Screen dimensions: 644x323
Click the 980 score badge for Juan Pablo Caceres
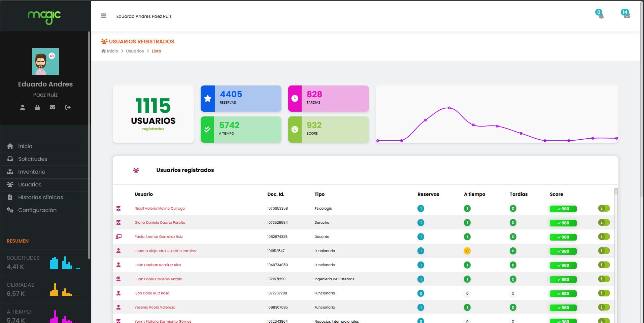[563, 279]
